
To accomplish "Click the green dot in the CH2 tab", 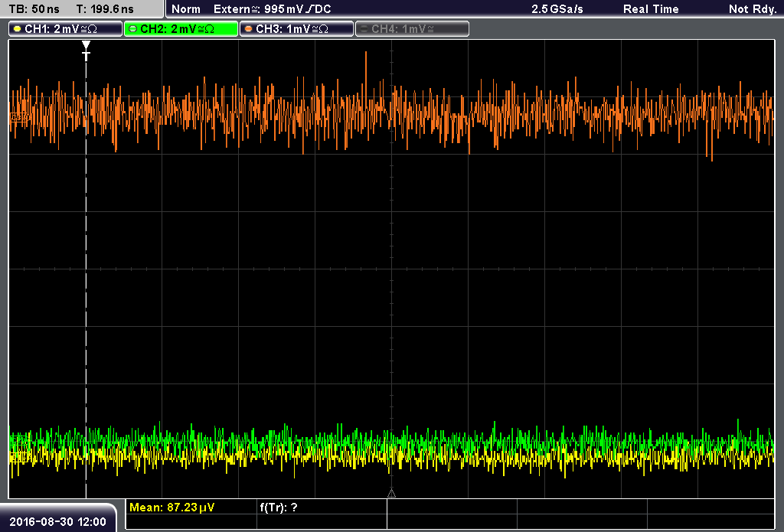I will [x=133, y=29].
